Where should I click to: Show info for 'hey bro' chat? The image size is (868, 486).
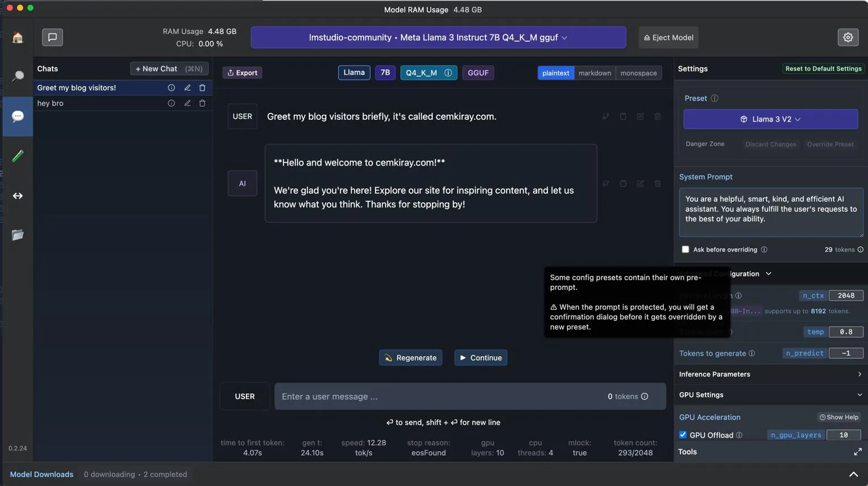click(x=171, y=103)
